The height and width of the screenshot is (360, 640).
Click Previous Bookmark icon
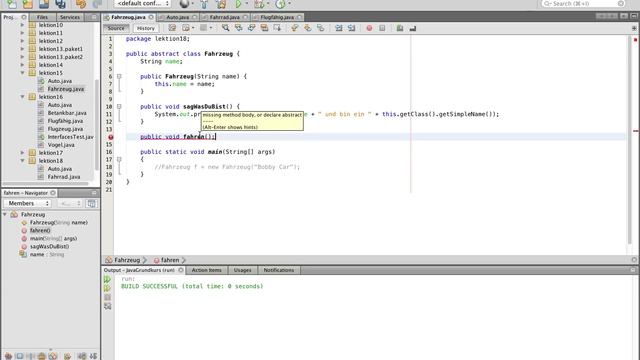[x=294, y=28]
